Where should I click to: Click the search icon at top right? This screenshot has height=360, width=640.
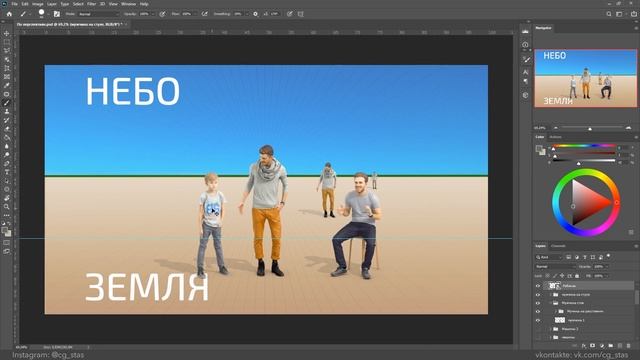click(609, 14)
